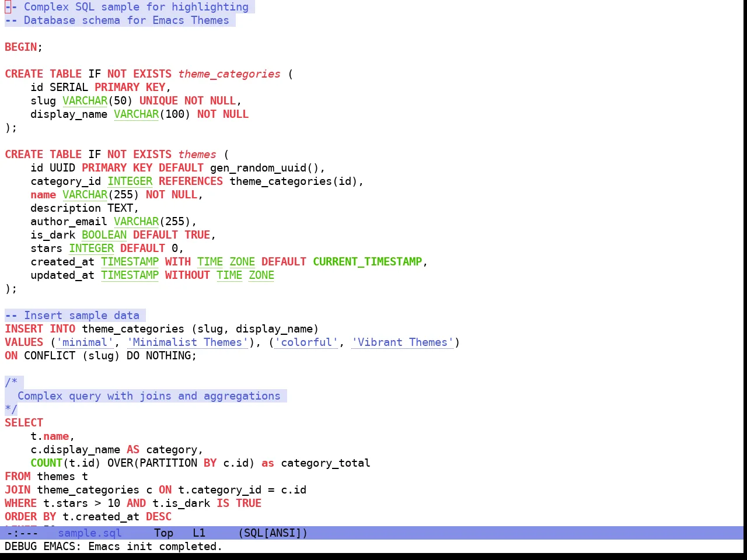
Task: Click the author_email column name
Action: (69, 222)
